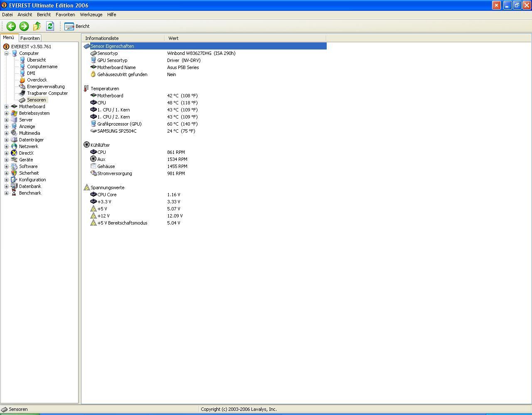The width and height of the screenshot is (532, 415).
Task: Click the Wert column header
Action: pos(245,38)
